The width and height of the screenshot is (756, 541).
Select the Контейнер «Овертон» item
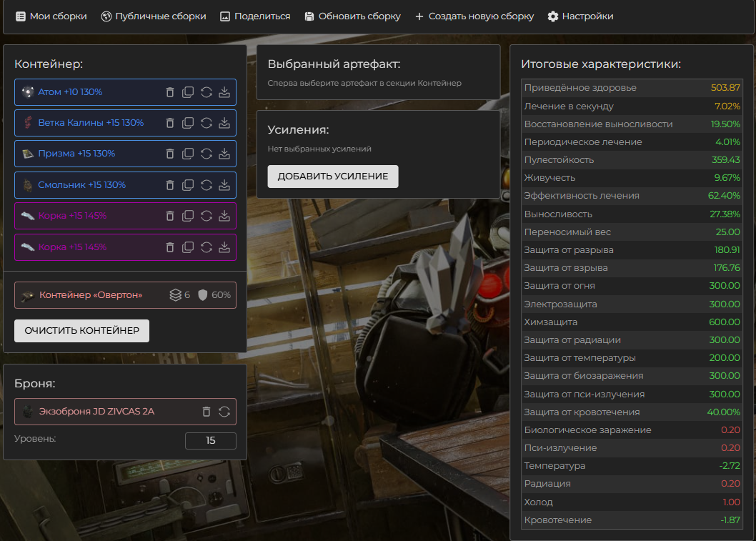tap(89, 295)
